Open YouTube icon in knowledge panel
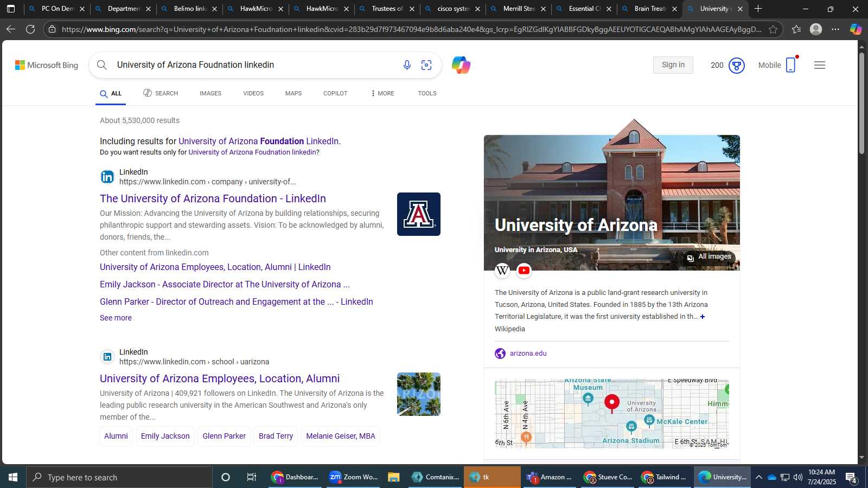This screenshot has width=868, height=488. point(524,270)
